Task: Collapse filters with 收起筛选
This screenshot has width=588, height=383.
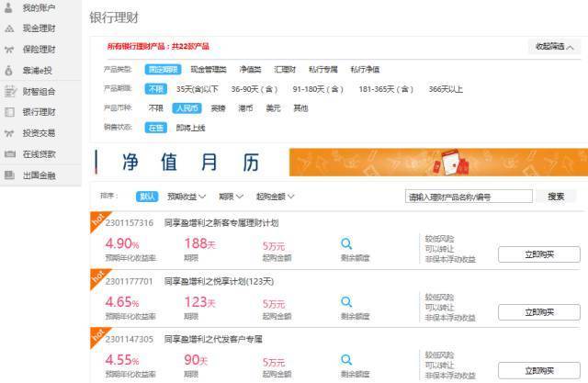Action: click(554, 47)
